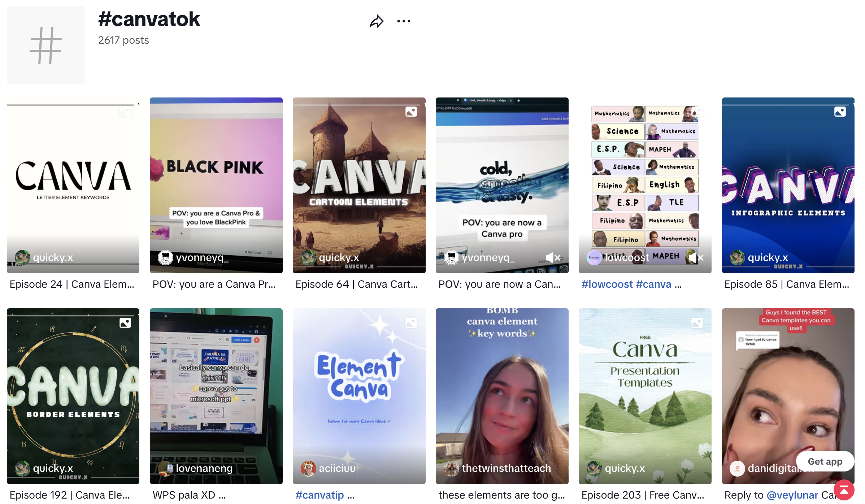Click caption 'Episode 203 | Free Canv...'
865x504 pixels.
point(643,495)
